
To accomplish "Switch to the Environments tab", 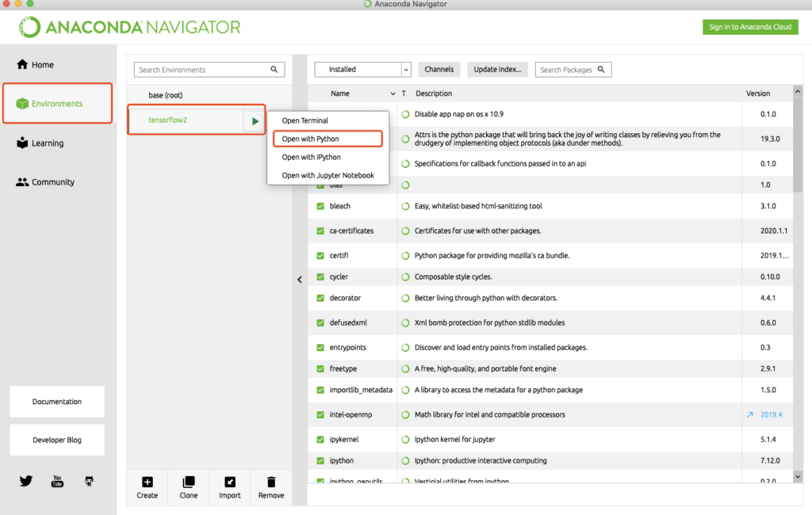I will 57,104.
